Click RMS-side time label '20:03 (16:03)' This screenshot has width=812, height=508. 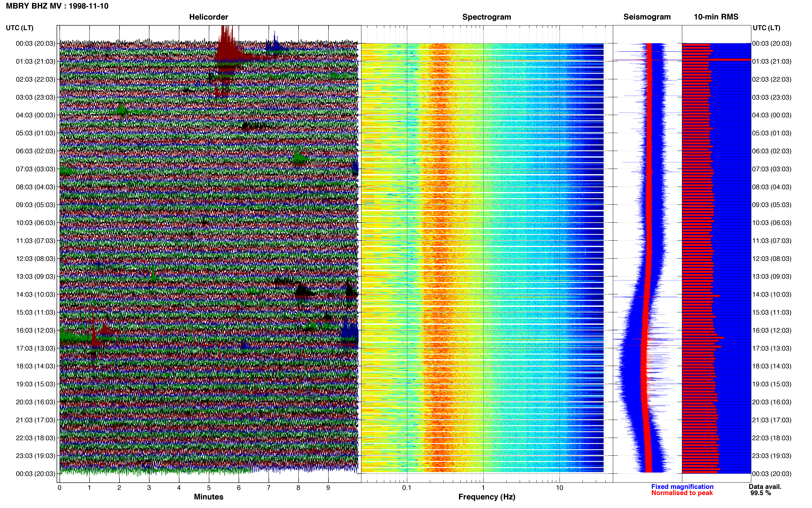772,402
